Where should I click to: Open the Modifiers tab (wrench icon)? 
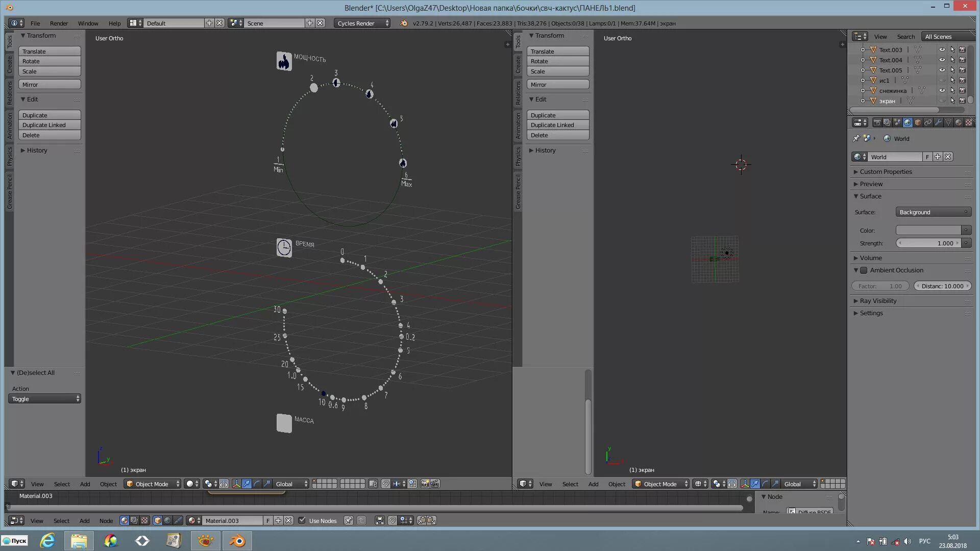click(938, 122)
